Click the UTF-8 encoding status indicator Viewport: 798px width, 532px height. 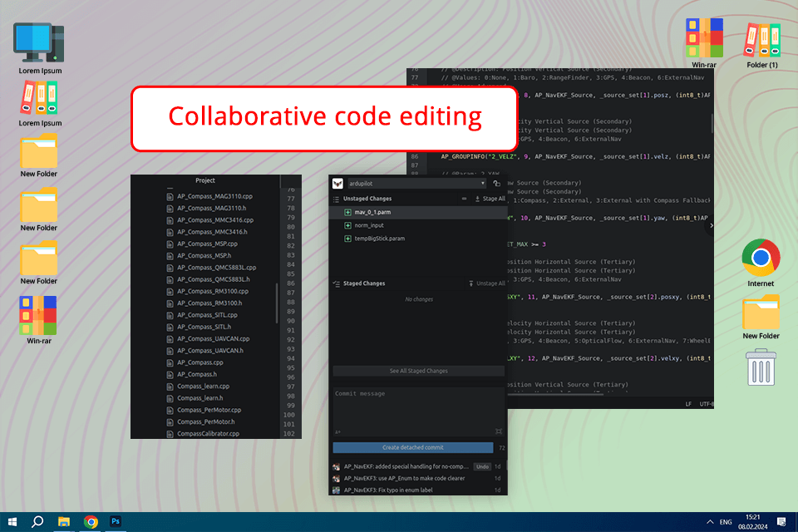pyautogui.click(x=707, y=404)
